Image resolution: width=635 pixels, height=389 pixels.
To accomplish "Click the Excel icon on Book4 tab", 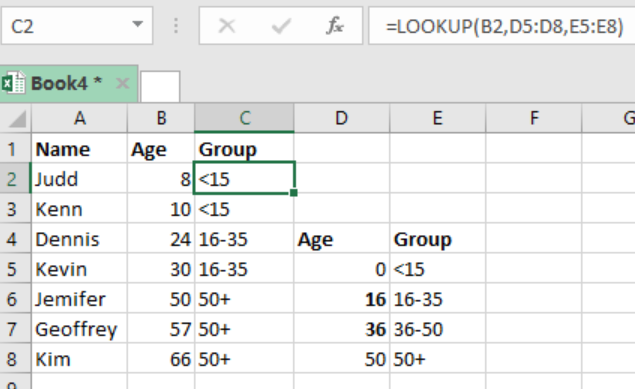I will (13, 83).
